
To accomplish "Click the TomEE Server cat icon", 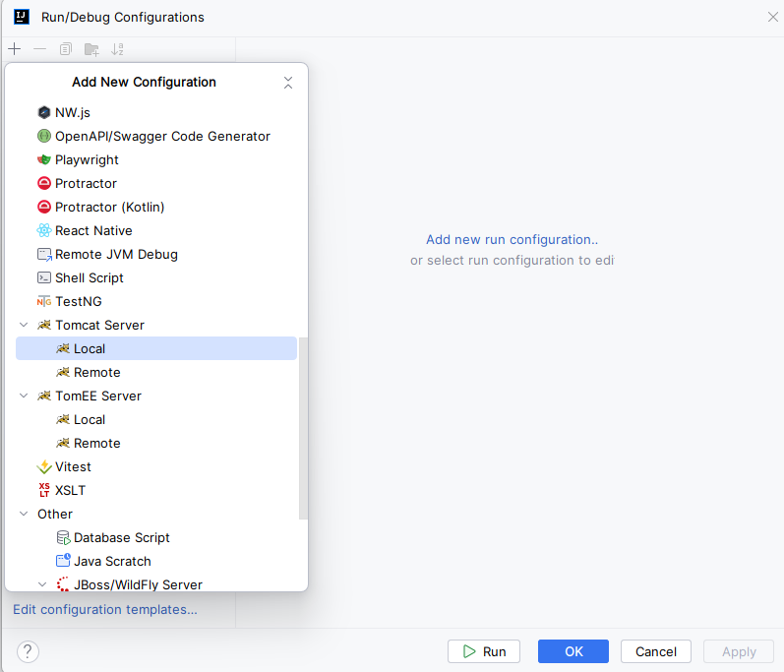I will [44, 396].
